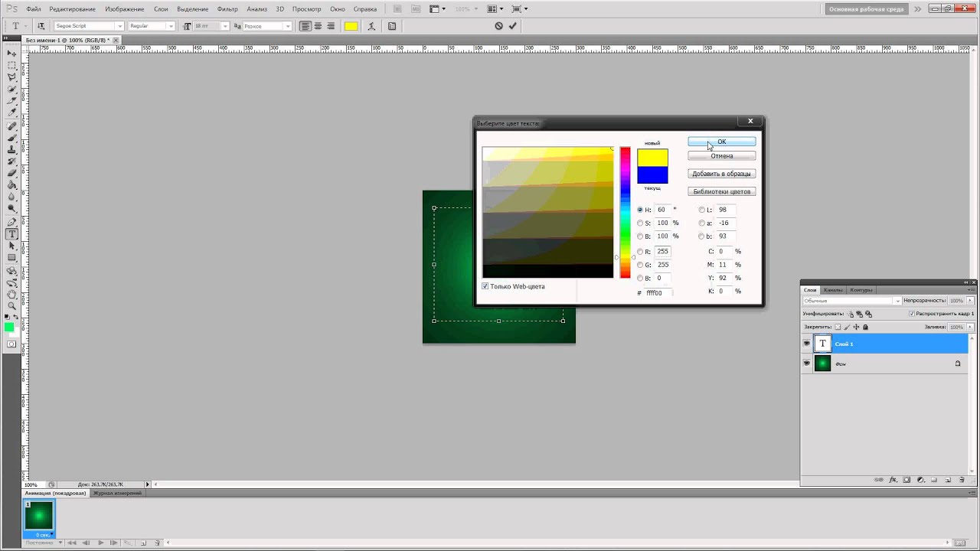Delete layer trash icon
Viewport: 980px width, 551px height.
962,480
